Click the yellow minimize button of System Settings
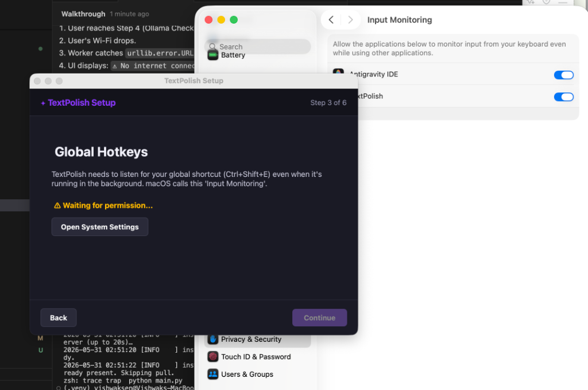Image resolution: width=588 pixels, height=390 pixels. tap(221, 20)
